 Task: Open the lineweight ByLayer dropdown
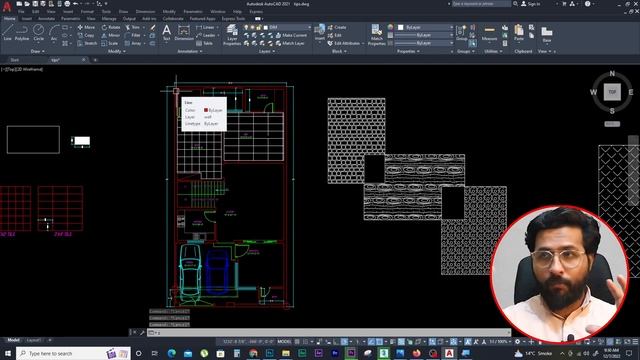click(425, 35)
